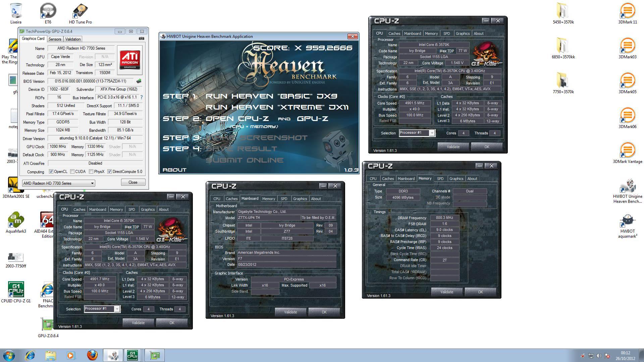
Task: Click SUBMIT ONLINE in Heaven window
Action: click(x=245, y=160)
